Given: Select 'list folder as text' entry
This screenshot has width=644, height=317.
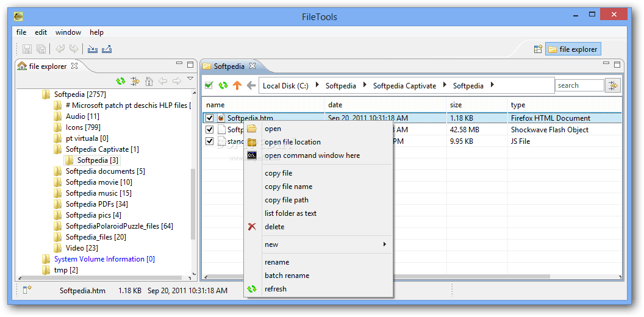Looking at the screenshot, I should coord(318,213).
